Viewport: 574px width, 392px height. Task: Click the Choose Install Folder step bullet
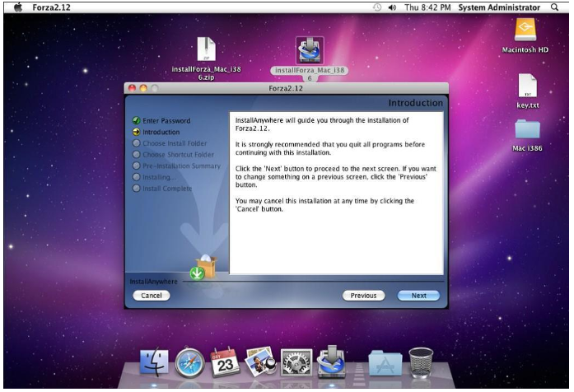point(136,143)
